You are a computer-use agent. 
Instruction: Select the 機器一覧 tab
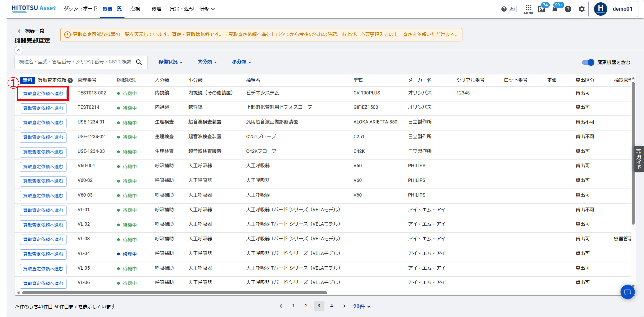112,9
